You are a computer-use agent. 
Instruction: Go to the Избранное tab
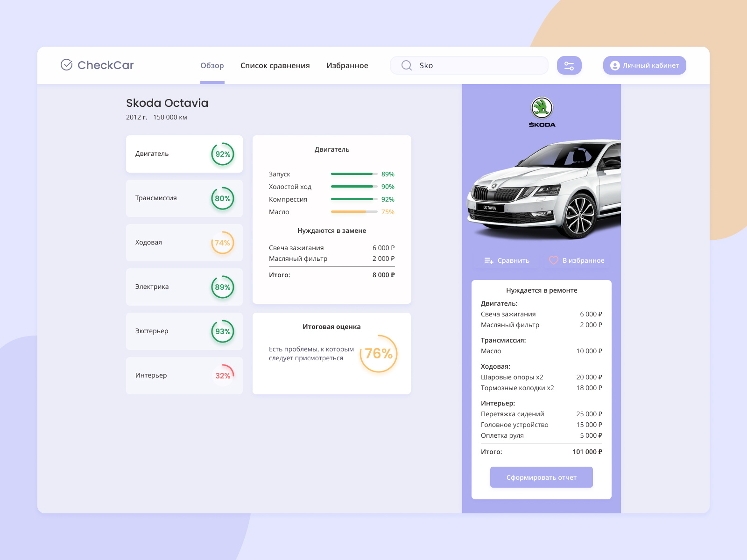coord(347,65)
